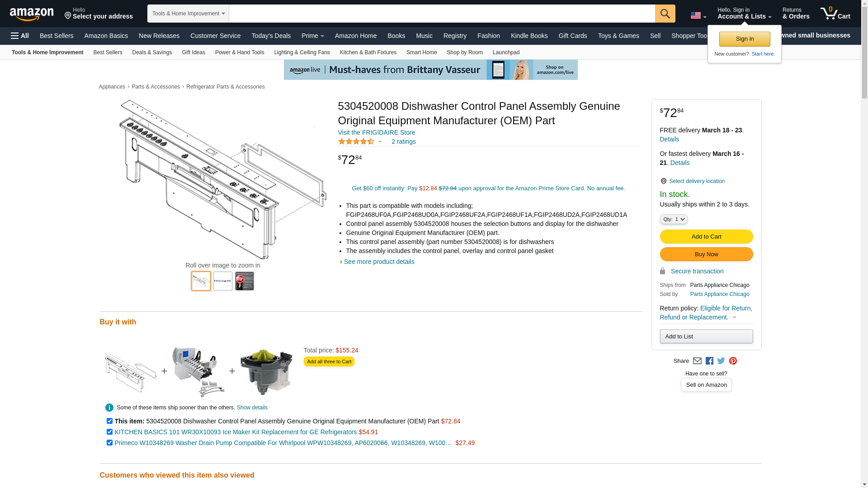Share on Twitter icon

[721, 361]
